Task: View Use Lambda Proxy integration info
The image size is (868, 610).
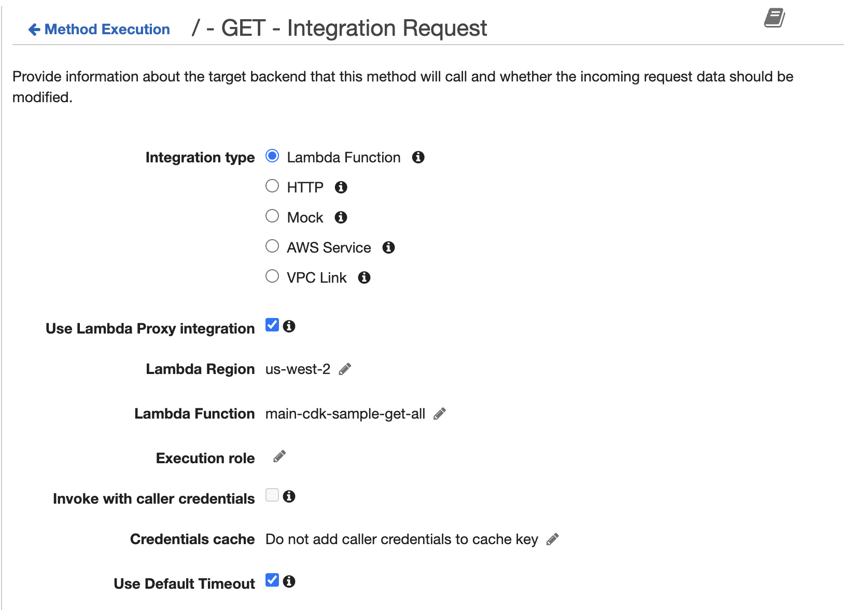Action: click(290, 326)
